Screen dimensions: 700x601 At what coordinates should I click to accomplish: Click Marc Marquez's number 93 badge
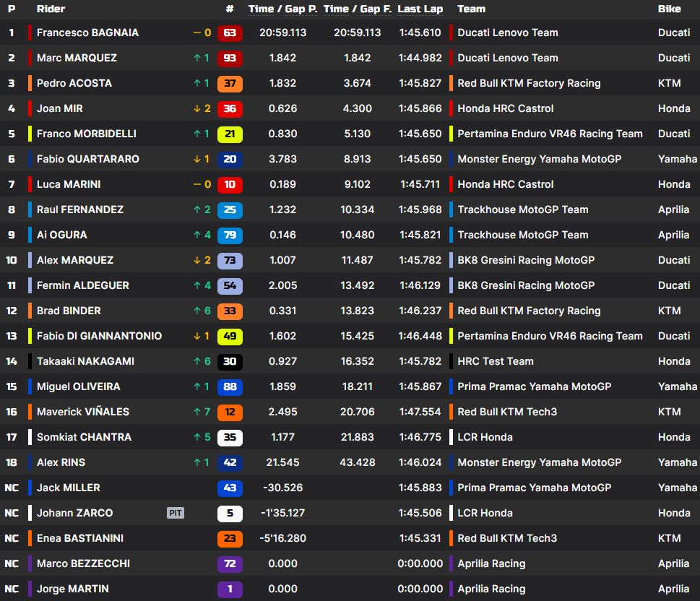click(x=230, y=58)
